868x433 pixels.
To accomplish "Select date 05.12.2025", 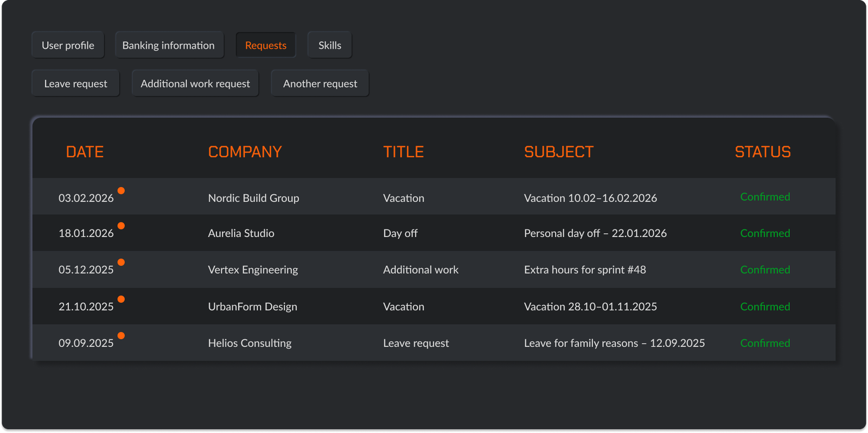I will (86, 270).
